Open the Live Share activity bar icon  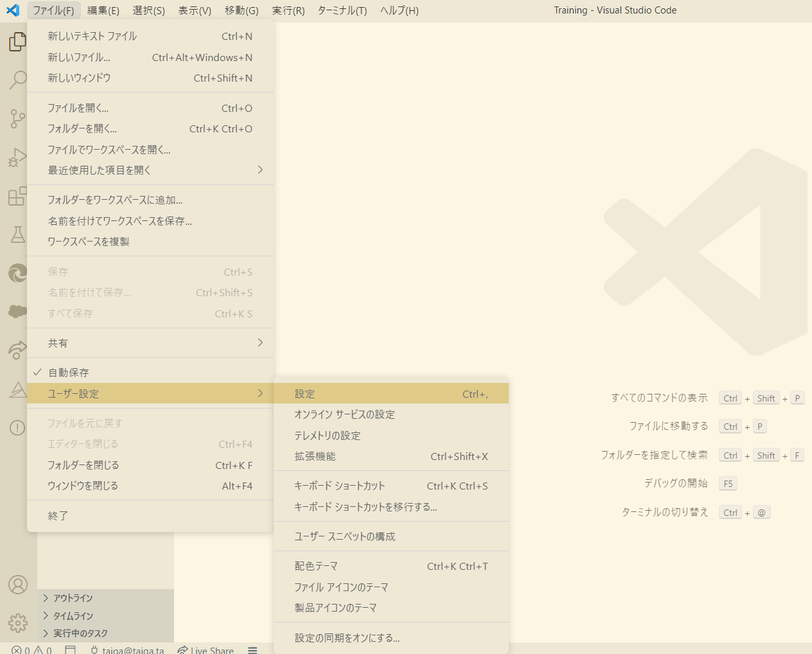pos(17,350)
